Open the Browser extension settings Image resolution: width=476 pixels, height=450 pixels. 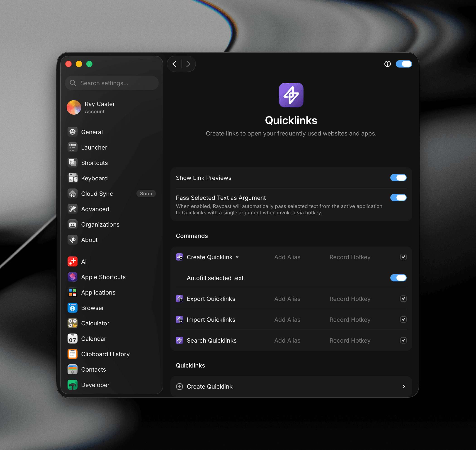pyautogui.click(x=112, y=308)
